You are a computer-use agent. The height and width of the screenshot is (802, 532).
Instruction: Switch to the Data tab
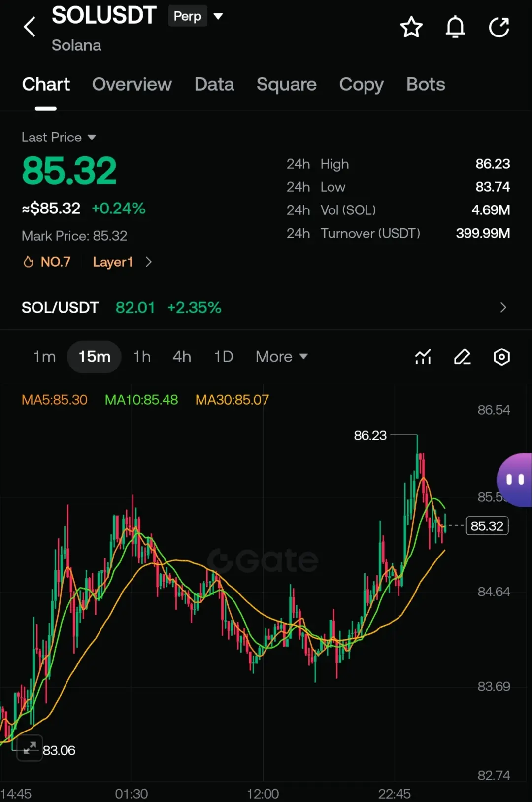pos(214,84)
